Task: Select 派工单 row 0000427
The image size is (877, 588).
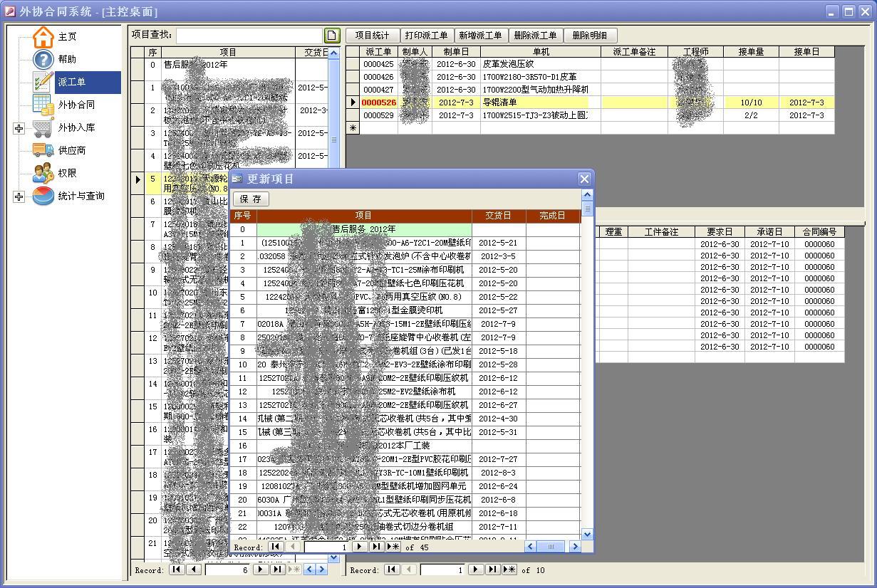Action: coord(378,90)
